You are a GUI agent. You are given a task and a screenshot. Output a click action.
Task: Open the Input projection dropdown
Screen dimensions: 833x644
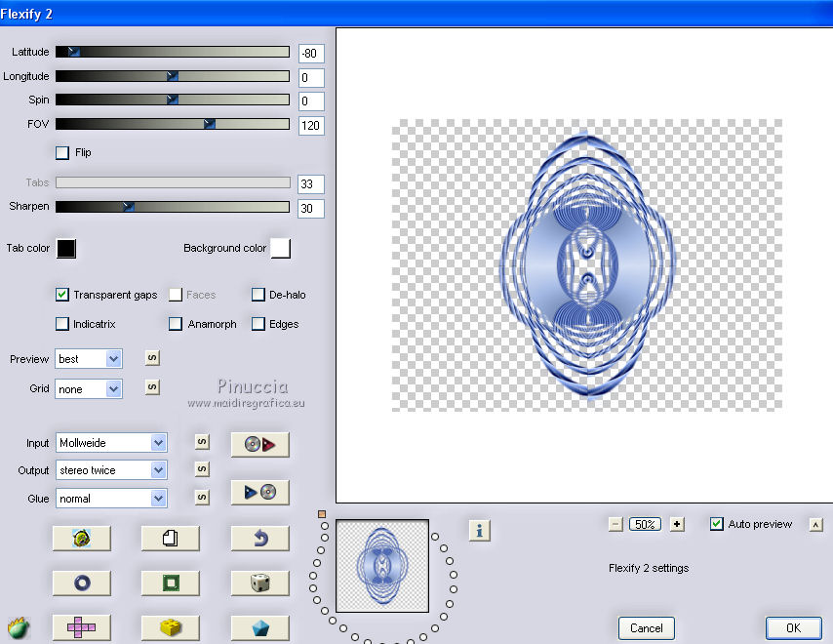(x=111, y=443)
